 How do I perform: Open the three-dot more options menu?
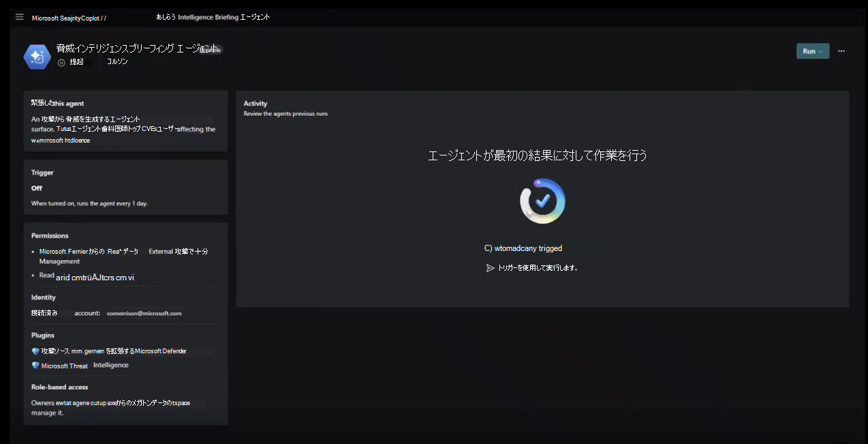click(x=841, y=51)
